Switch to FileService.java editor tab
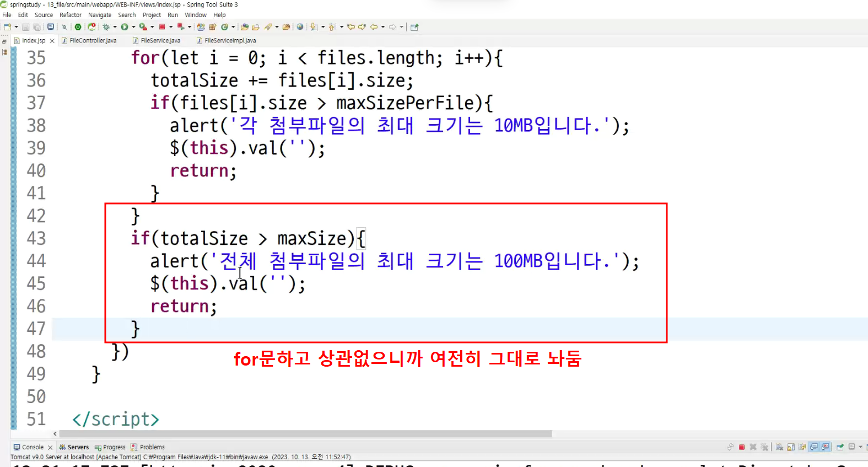 (x=157, y=40)
